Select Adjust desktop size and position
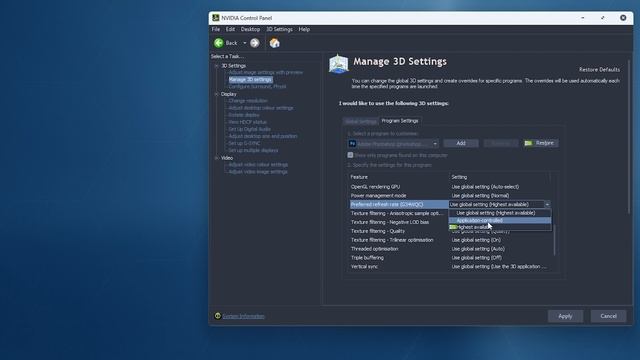The image size is (640, 360). [x=263, y=136]
